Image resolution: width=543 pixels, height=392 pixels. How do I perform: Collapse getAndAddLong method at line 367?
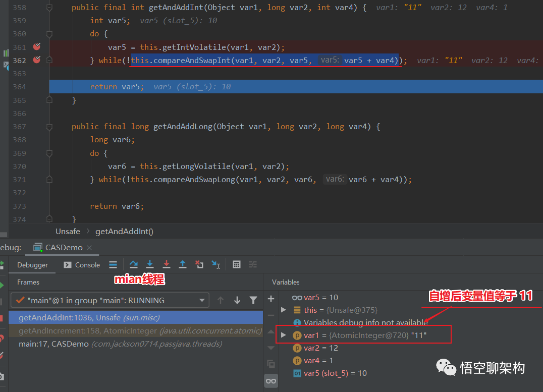tap(49, 127)
